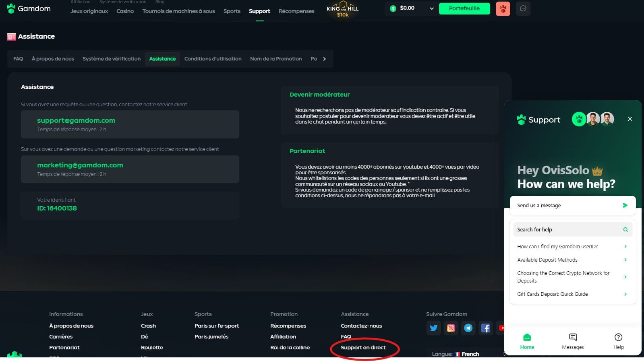This screenshot has width=644, height=361.
Task: Open 'Available Deposit Methods' article
Action: coord(572,260)
